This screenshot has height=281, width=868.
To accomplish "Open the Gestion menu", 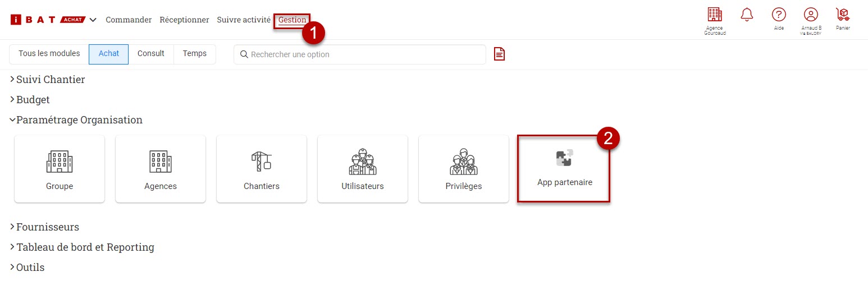I will pos(292,20).
